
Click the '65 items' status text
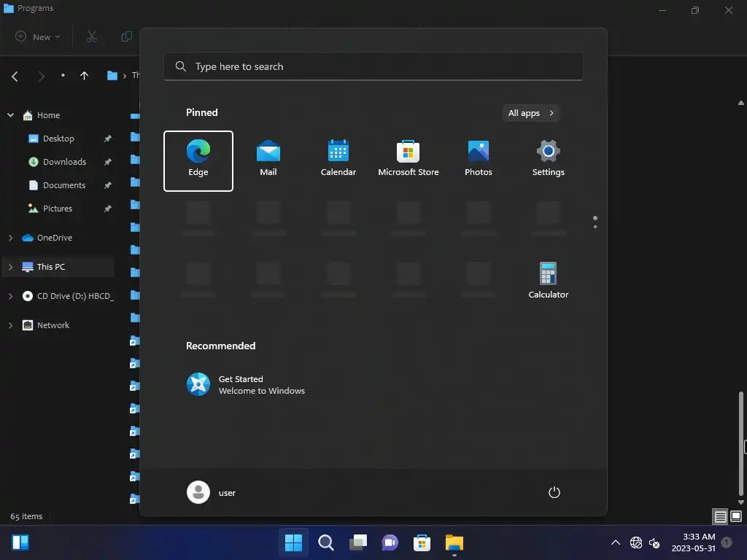pos(26,517)
